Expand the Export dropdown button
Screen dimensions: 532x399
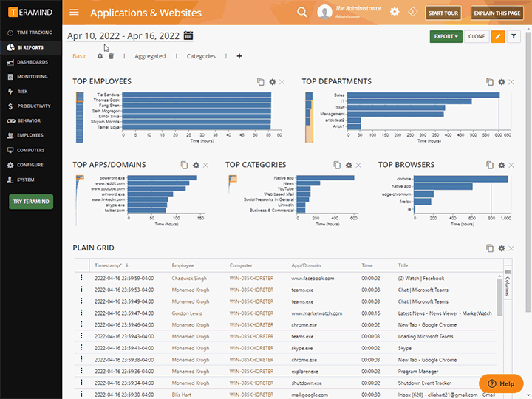[446, 36]
